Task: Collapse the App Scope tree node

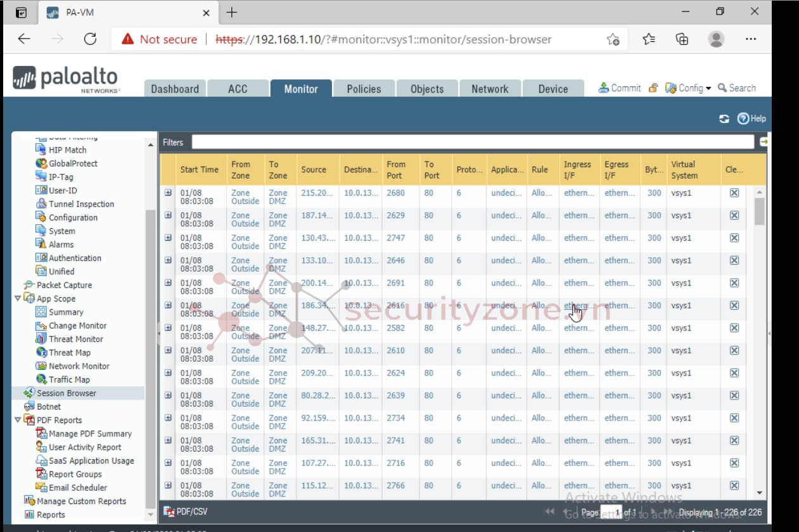Action: point(18,298)
